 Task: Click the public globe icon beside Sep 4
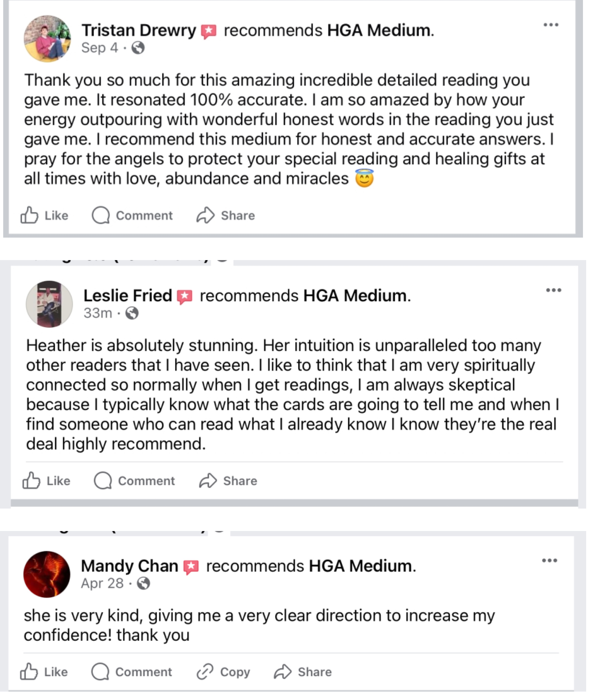tap(138, 48)
